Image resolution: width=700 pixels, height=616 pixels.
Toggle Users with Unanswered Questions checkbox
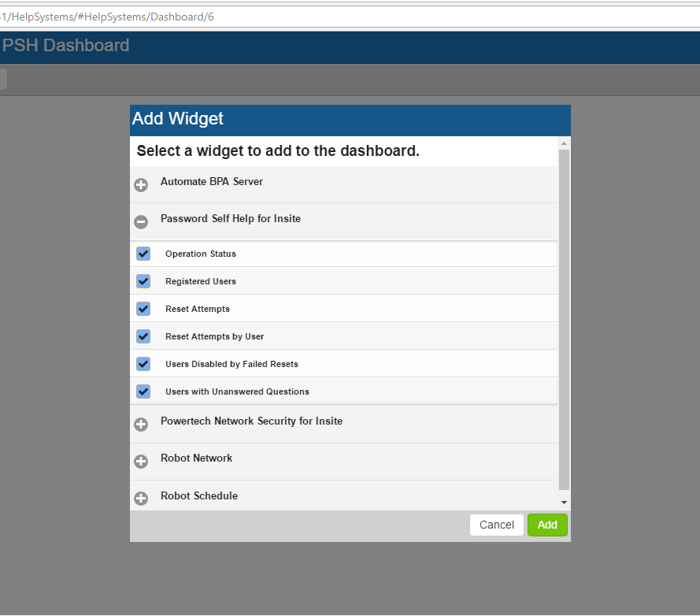point(143,391)
